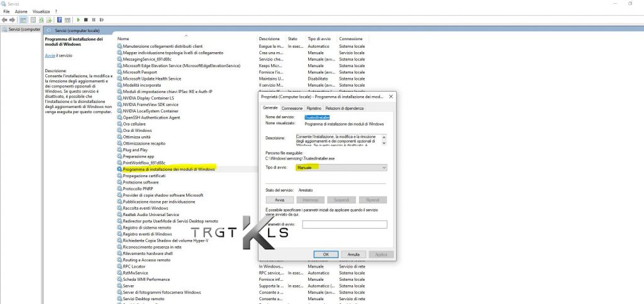Click the Annulla button
This screenshot has height=304, width=644.
[353, 254]
